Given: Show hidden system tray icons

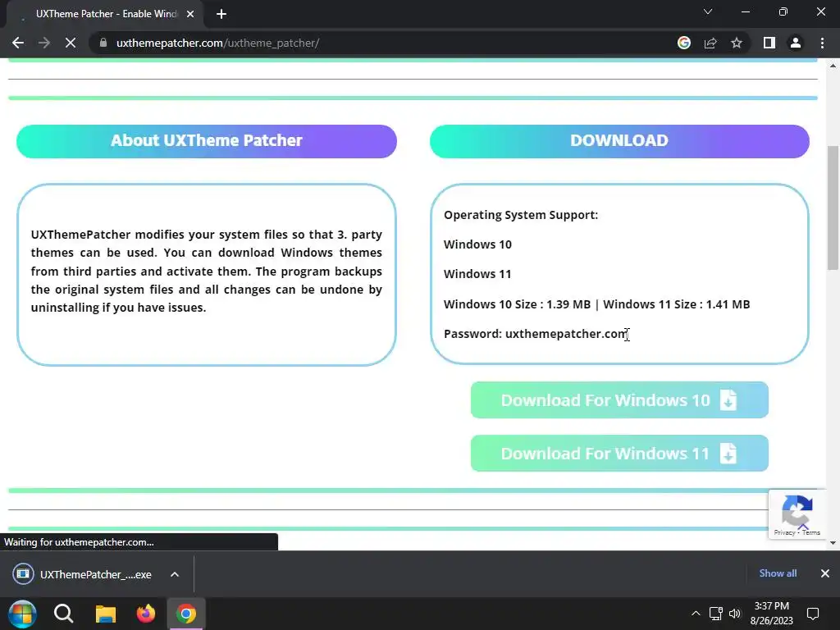Looking at the screenshot, I should pyautogui.click(x=696, y=614).
